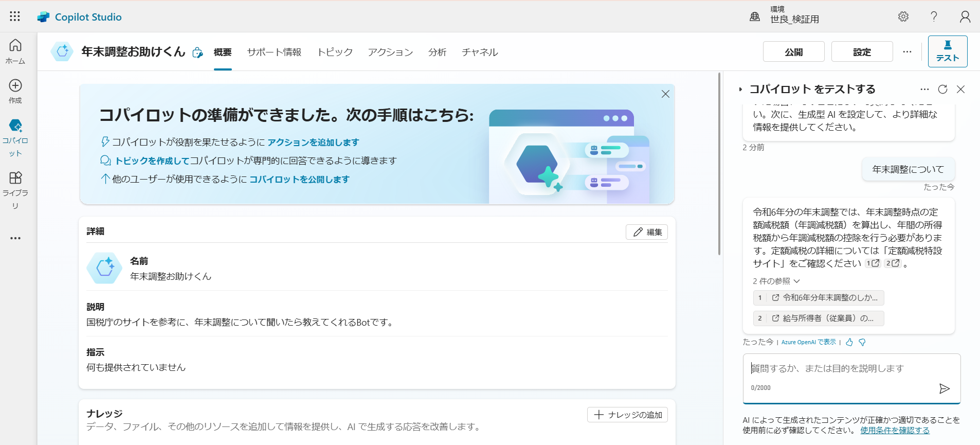Open settings gear in top bar

point(903,16)
